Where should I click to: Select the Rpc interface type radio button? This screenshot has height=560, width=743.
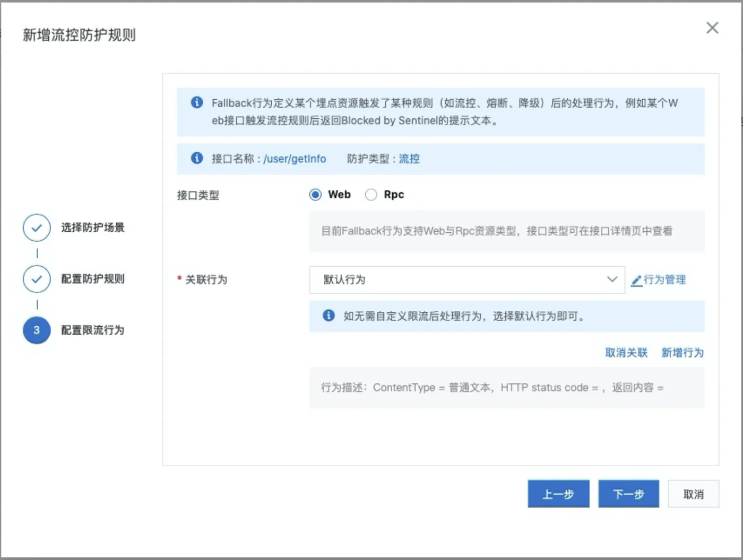371,195
